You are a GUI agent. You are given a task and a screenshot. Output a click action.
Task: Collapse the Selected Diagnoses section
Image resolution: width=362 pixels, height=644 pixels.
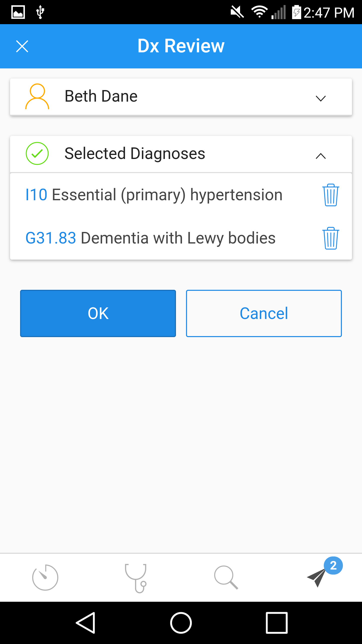point(321,156)
